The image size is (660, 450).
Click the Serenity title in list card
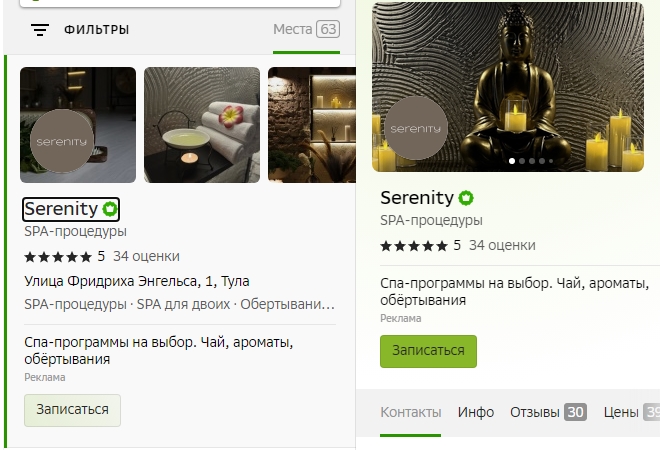coord(61,209)
